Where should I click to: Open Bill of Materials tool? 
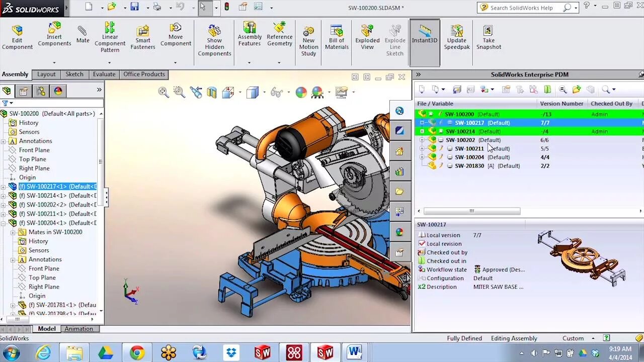point(337,37)
